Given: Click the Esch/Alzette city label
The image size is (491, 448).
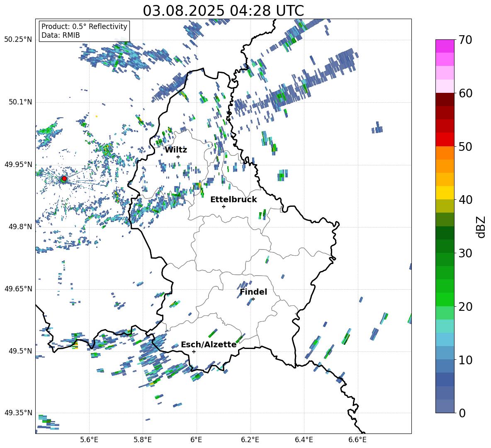Looking at the screenshot, I should pyautogui.click(x=209, y=344).
